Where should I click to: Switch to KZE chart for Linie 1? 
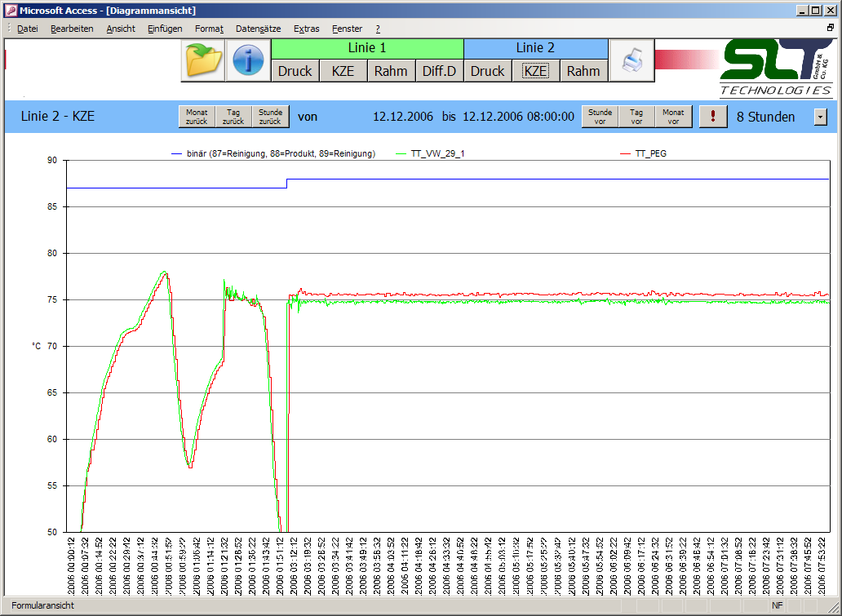[x=343, y=71]
